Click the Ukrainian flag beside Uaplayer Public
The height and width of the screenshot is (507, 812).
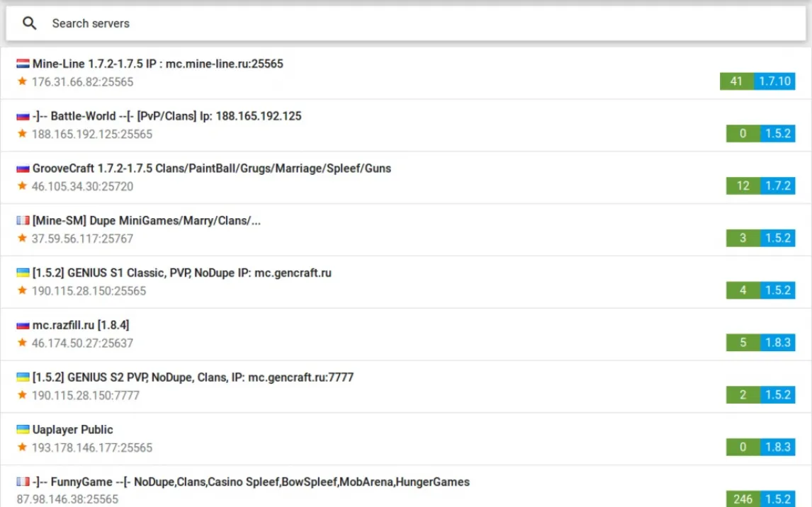click(x=23, y=430)
